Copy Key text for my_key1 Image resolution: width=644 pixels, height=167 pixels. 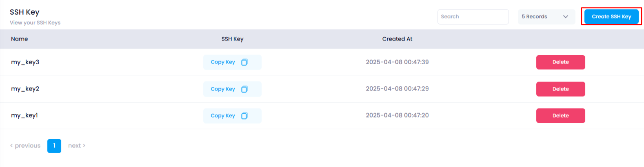223,116
